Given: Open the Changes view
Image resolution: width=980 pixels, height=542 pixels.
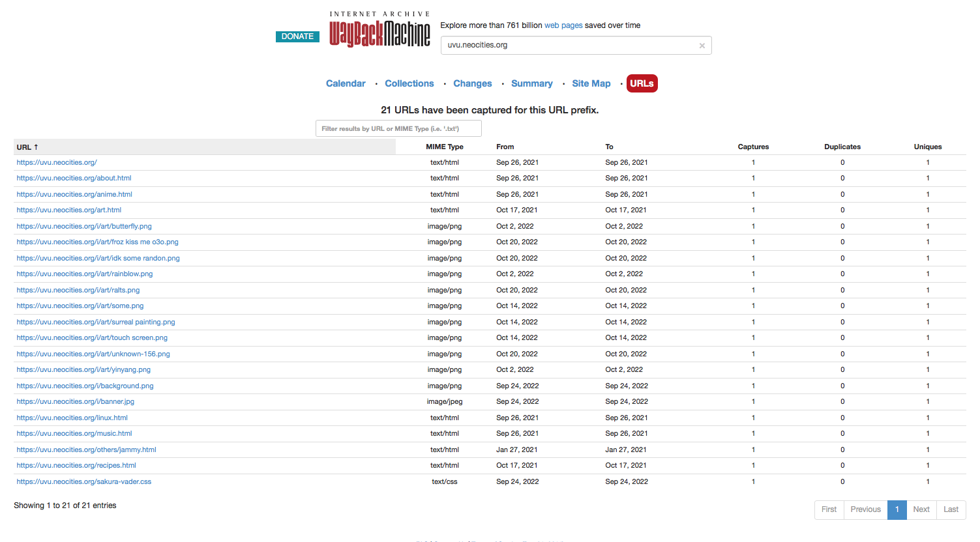Looking at the screenshot, I should point(473,83).
